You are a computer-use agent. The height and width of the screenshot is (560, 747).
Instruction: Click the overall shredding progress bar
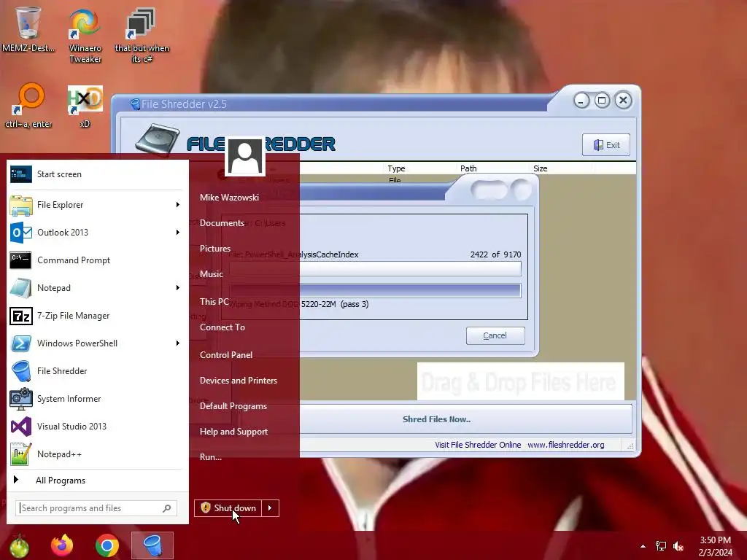click(376, 290)
